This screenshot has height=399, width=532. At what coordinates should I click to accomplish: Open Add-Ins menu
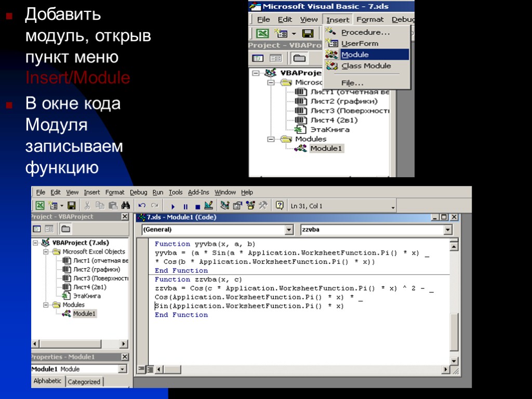(198, 192)
